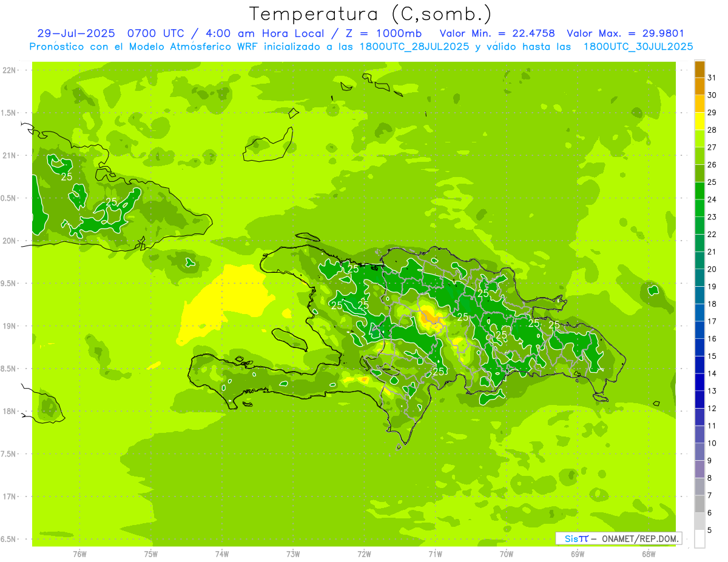Click "Valor Max. = 29.9801" text

point(625,33)
